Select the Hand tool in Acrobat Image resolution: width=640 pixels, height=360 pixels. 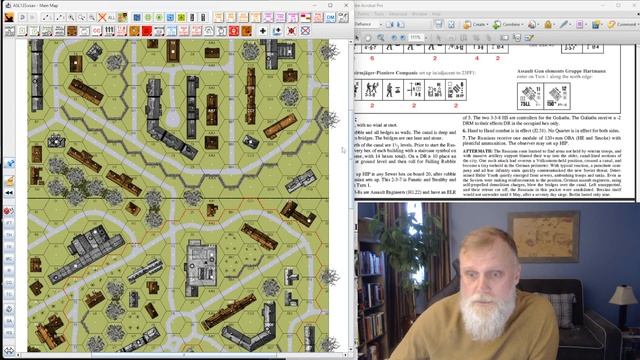point(368,38)
